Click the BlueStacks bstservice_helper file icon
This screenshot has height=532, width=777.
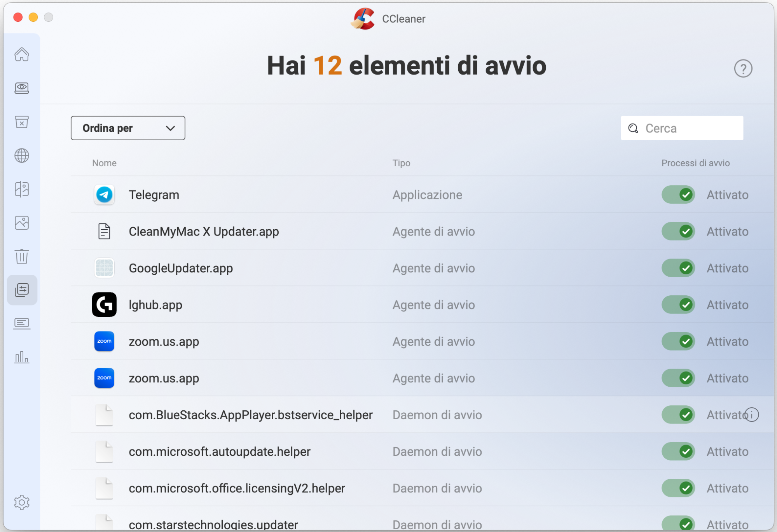tap(104, 415)
